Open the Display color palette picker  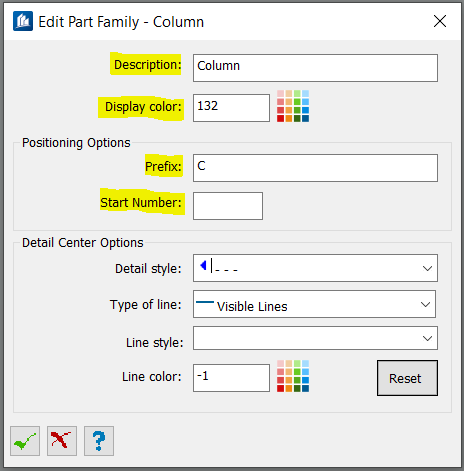[293, 106]
